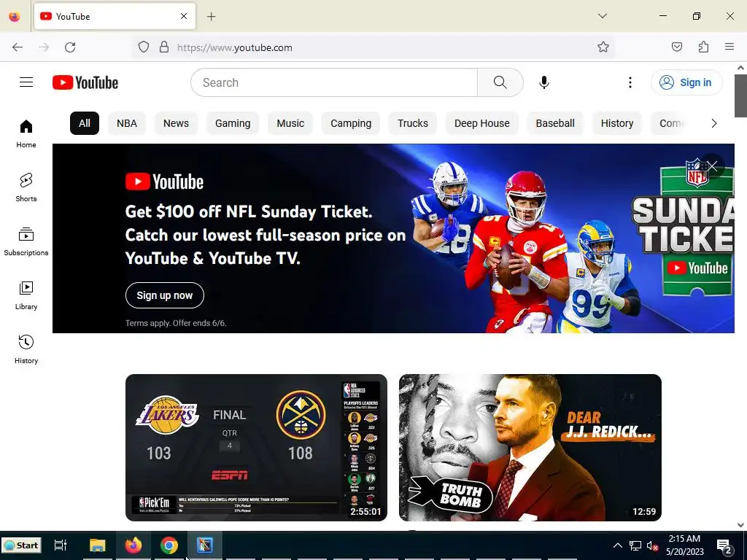The width and height of the screenshot is (747, 560).
Task: Click the YouTube logo in header
Action: tap(85, 82)
